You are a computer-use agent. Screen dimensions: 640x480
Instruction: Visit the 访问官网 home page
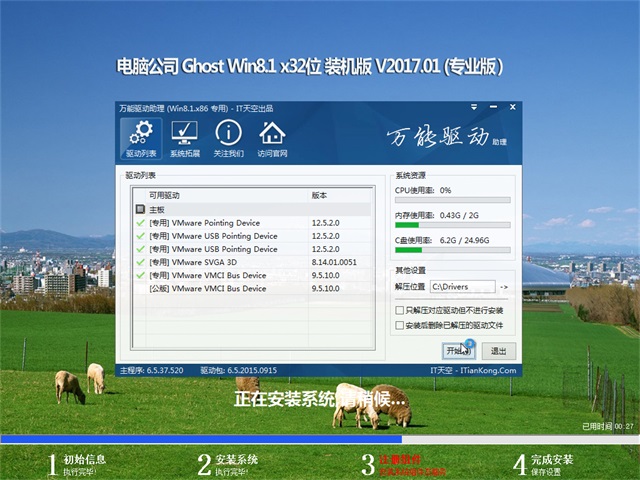(272, 139)
